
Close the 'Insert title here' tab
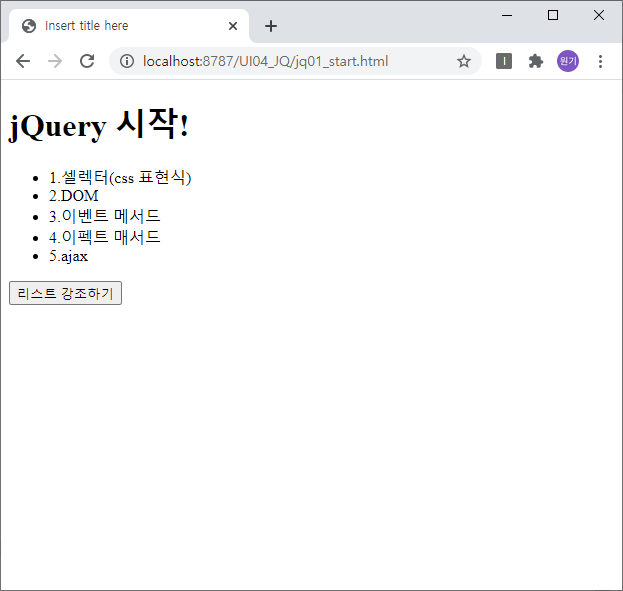[x=233, y=26]
